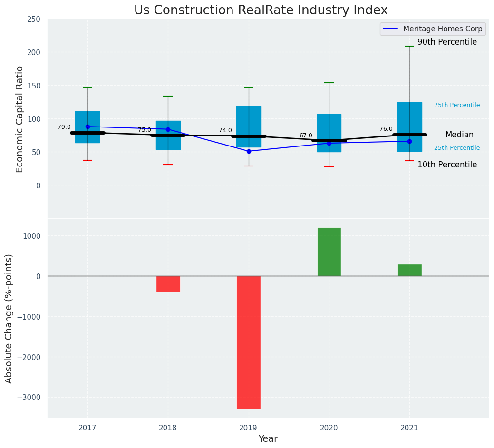Click the Economic Capital Ratio axis label
Viewport: 494px width, 448px height.
tap(19, 119)
